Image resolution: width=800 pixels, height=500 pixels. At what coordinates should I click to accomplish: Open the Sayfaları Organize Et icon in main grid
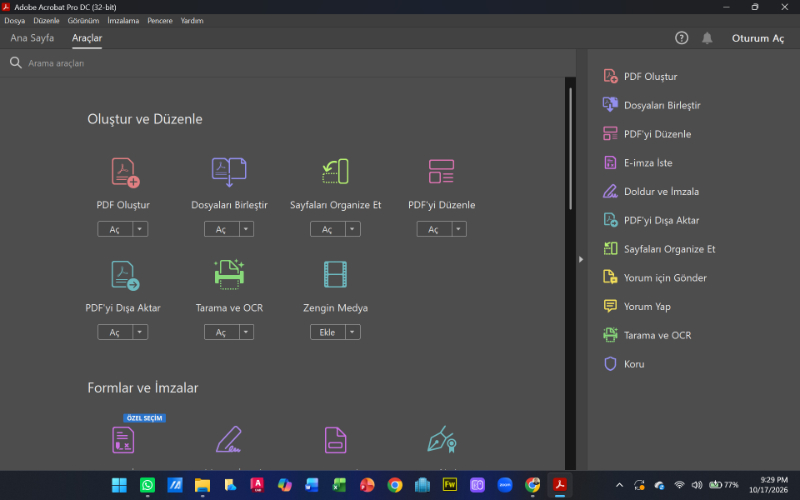coord(335,171)
